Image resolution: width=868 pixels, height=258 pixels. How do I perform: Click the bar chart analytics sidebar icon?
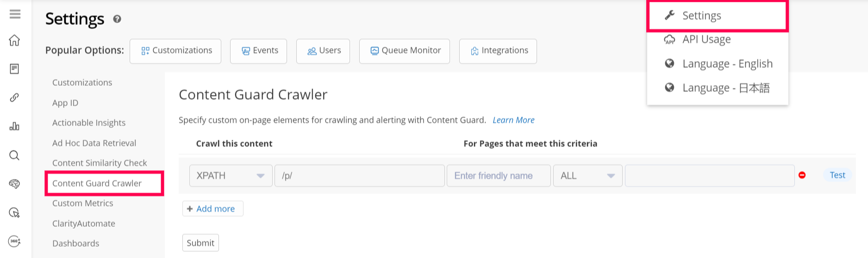(15, 126)
